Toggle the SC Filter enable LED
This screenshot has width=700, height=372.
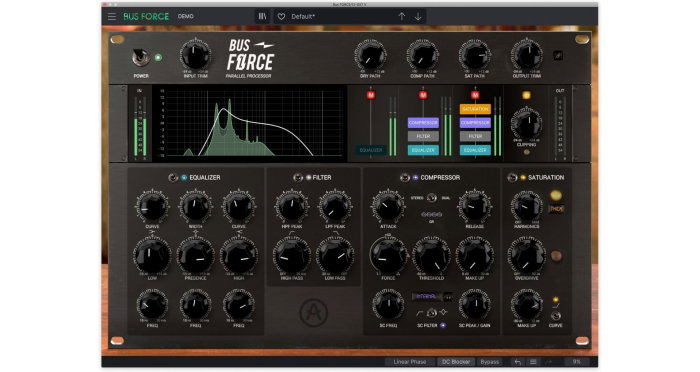click(x=443, y=326)
